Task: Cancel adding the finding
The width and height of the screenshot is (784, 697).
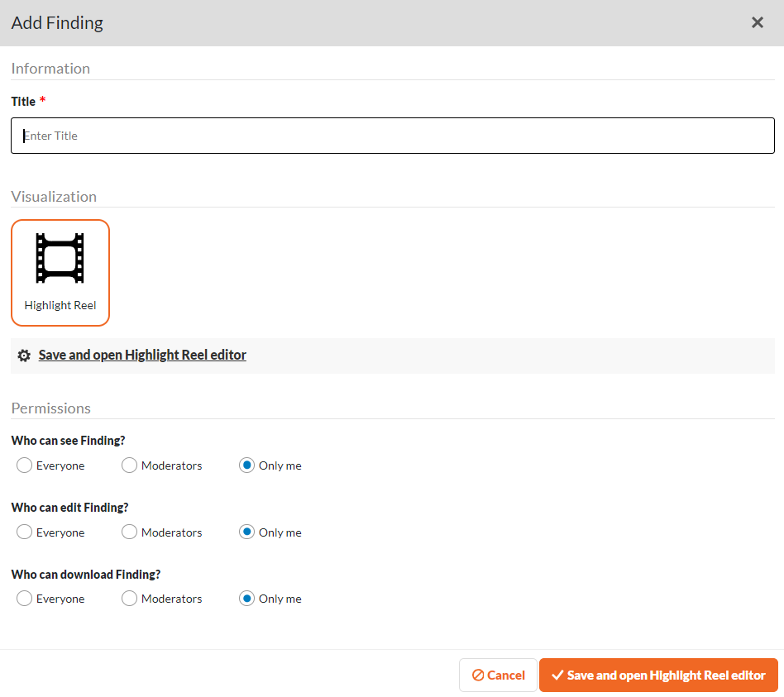Action: tap(498, 675)
